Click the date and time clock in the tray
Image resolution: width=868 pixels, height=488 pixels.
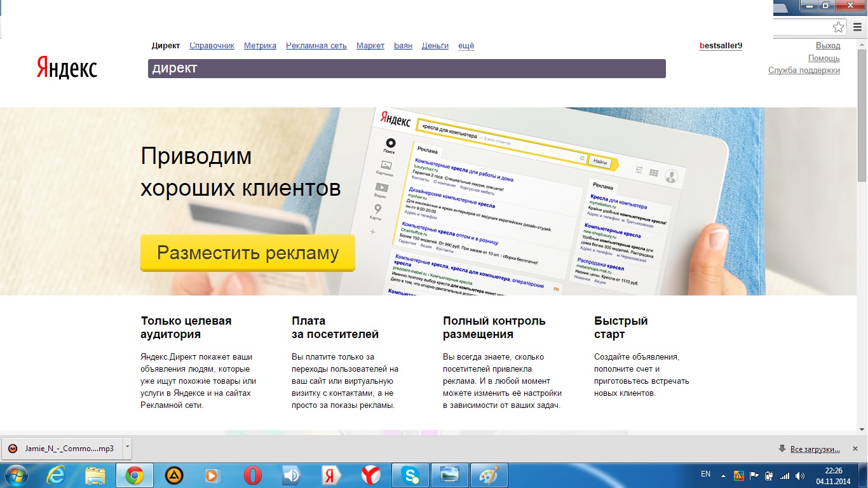pos(833,475)
